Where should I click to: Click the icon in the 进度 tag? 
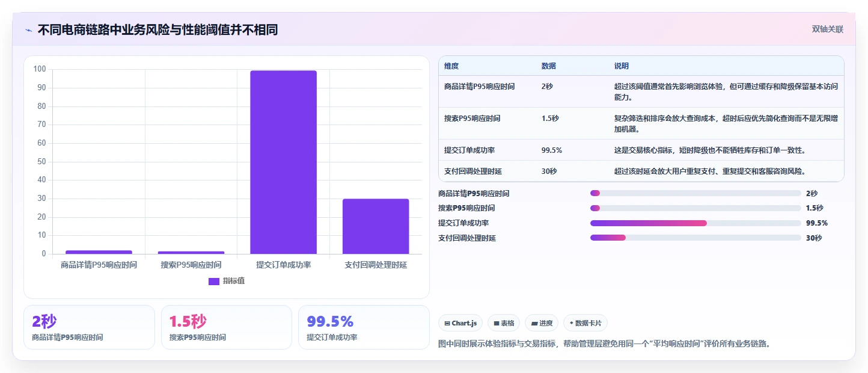click(534, 324)
